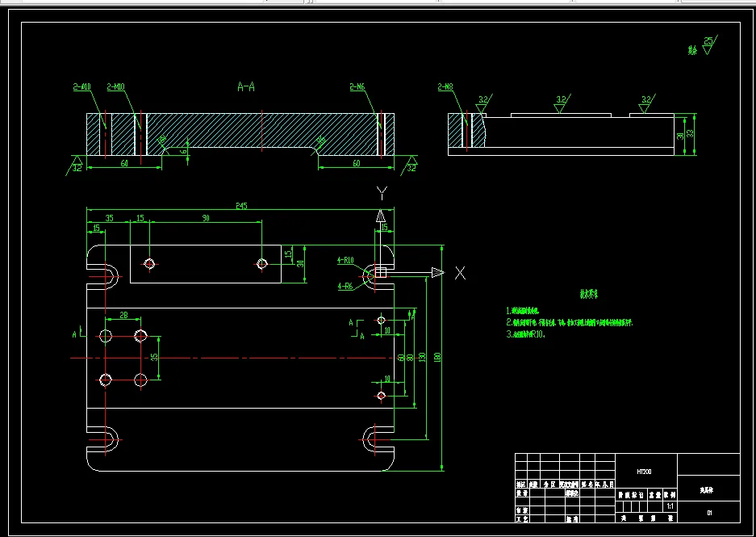Select the 6 depth dimension in section A-A
The width and height of the screenshot is (756, 537).
[x=183, y=150]
